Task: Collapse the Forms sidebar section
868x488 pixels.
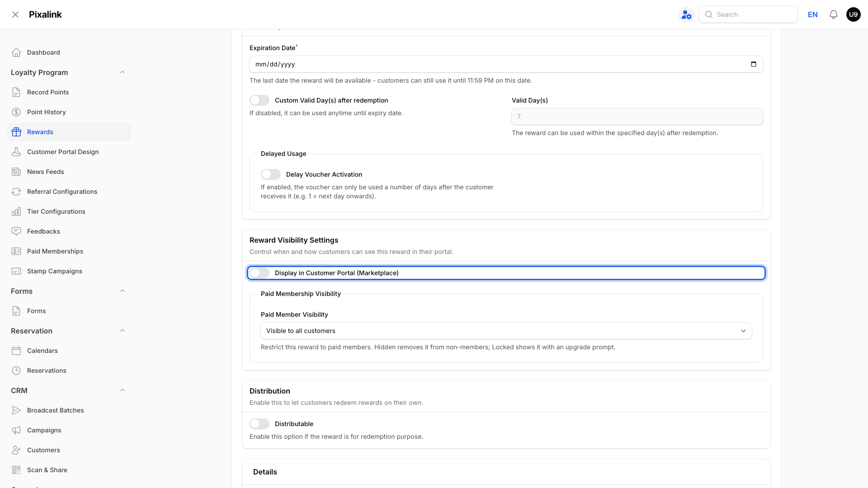Action: (x=123, y=291)
